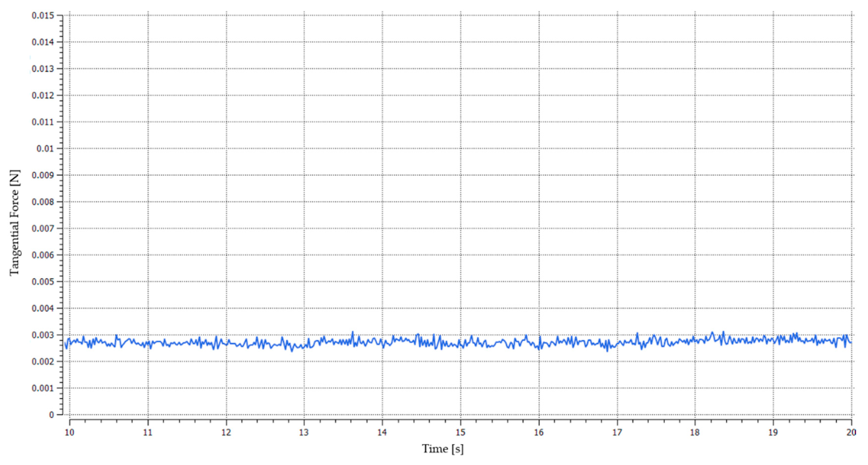This screenshot has height=465, width=868.
Task: Click the 0.01 y-axis tick label
Action: 45,149
